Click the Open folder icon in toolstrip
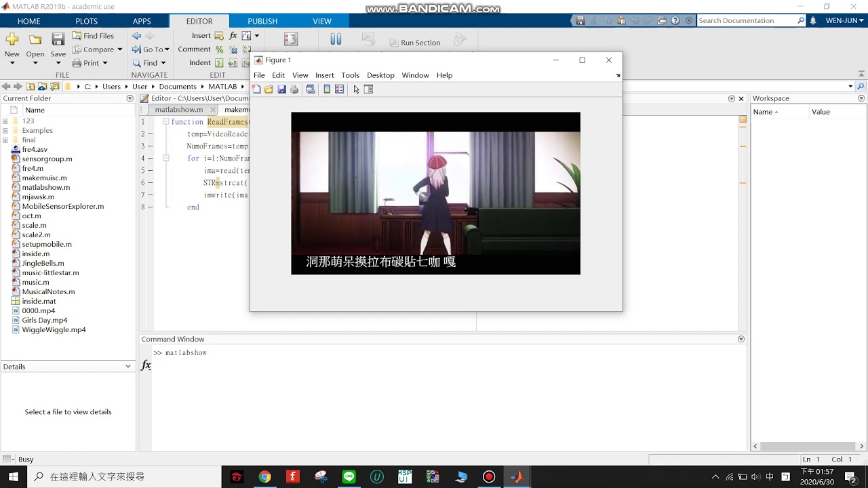Viewport: 868px width, 488px height. 35,39
